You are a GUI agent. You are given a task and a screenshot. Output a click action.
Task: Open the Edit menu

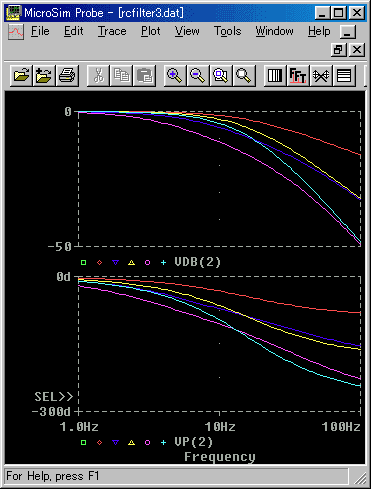(73, 31)
